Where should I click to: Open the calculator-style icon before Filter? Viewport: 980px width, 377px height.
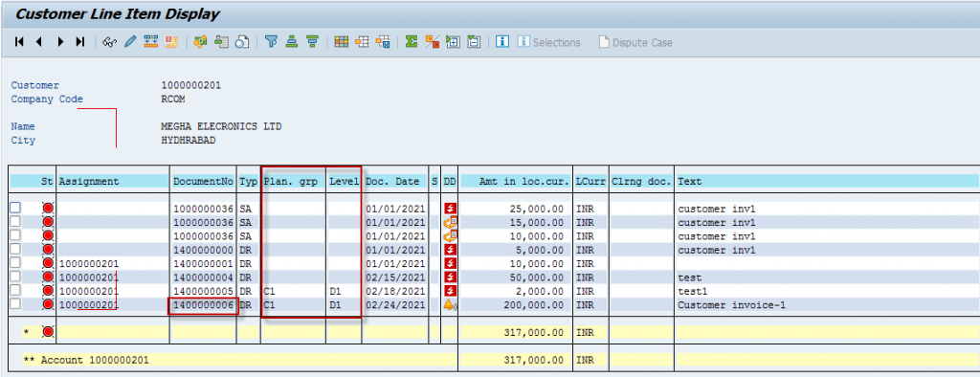pos(242,42)
